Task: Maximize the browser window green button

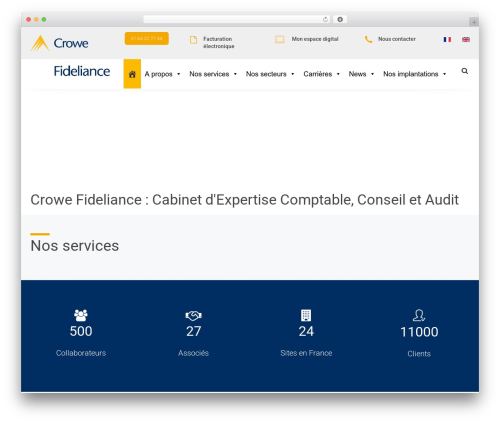Action: tap(44, 20)
